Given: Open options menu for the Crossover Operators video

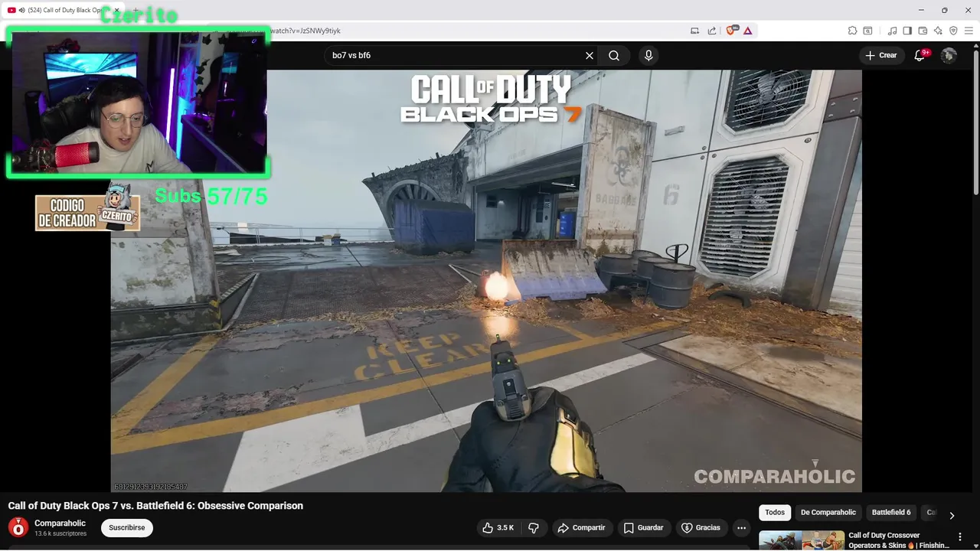Looking at the screenshot, I should [960, 537].
